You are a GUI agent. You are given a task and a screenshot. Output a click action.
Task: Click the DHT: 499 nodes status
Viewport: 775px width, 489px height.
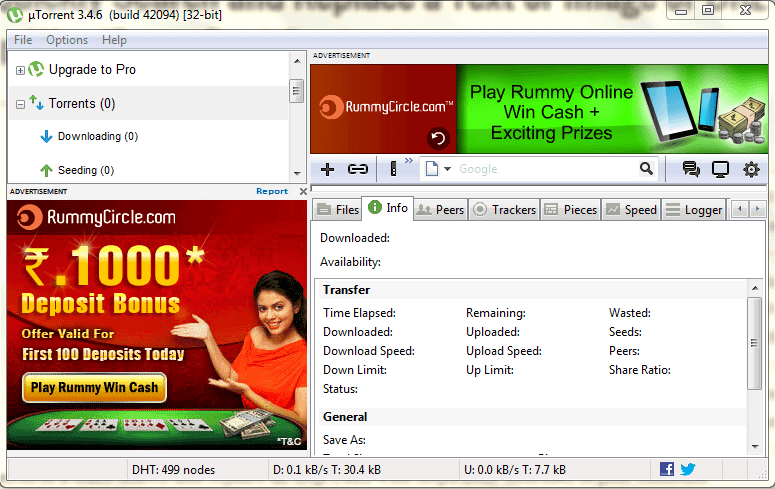[173, 470]
